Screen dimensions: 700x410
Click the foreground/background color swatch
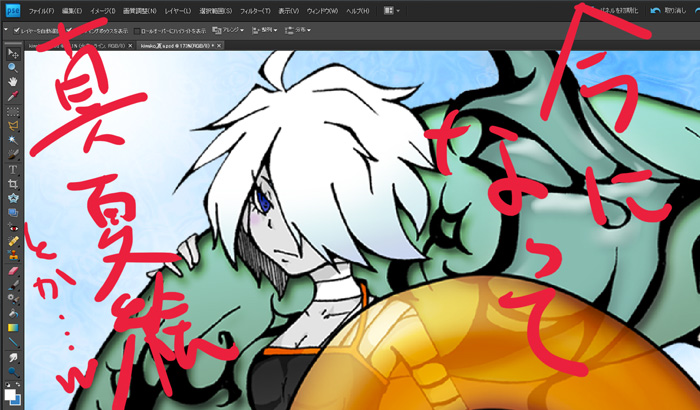[12, 397]
